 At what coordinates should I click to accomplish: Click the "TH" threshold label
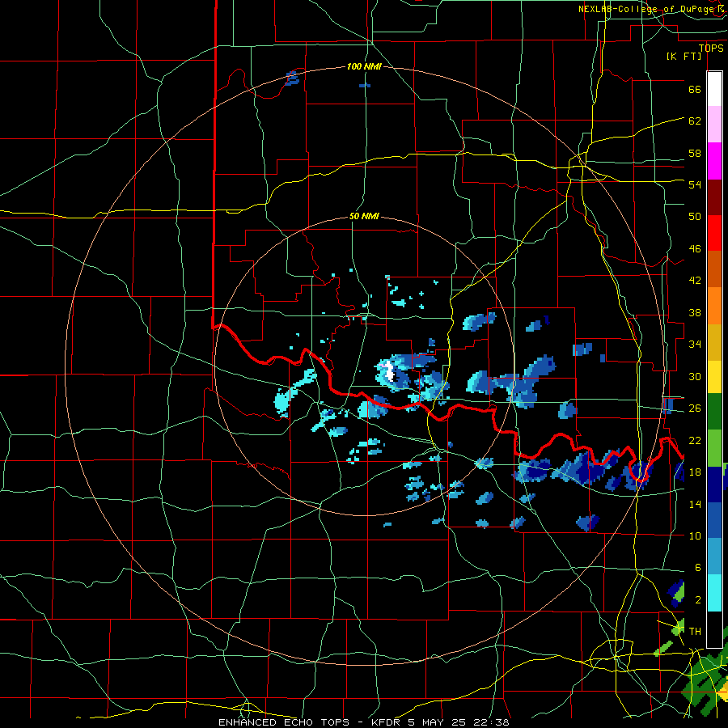click(695, 632)
